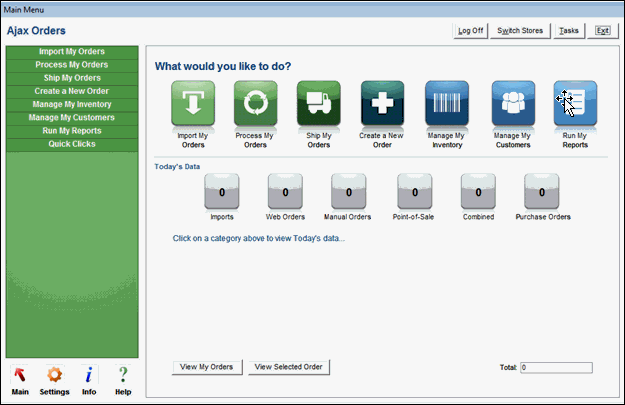
Task: Open the Process My Orders recycle icon
Action: pos(256,103)
